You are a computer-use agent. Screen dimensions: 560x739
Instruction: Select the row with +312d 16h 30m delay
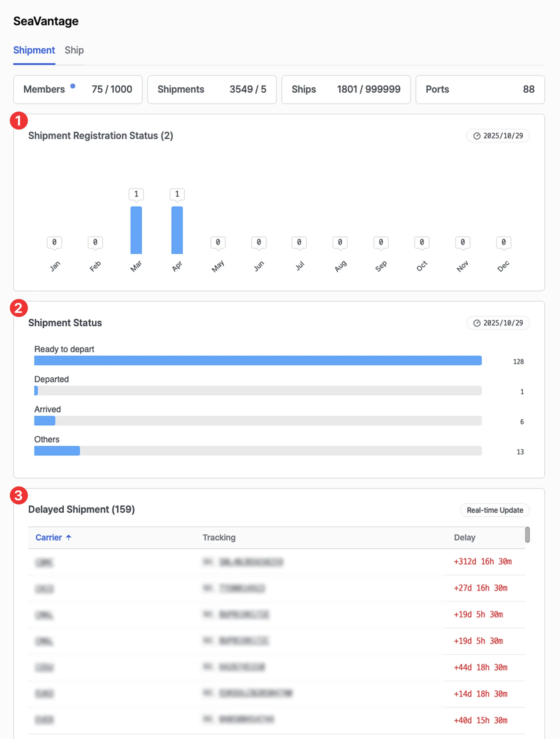pyautogui.click(x=276, y=562)
